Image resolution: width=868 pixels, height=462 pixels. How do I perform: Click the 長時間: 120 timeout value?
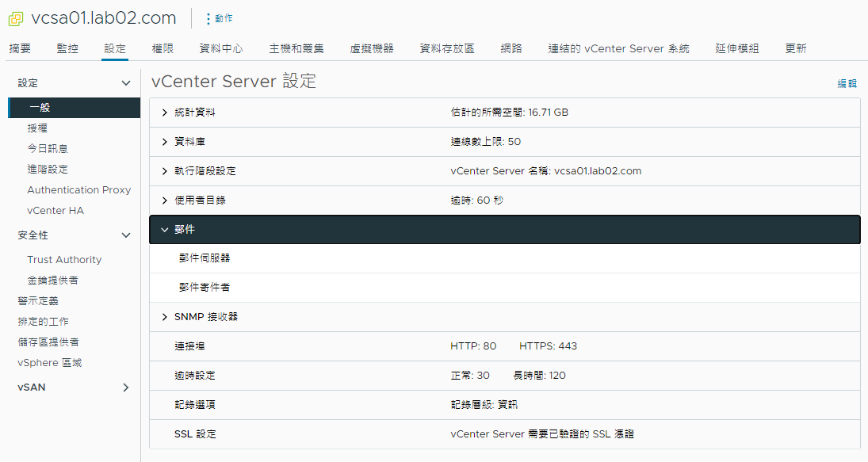[x=539, y=376]
